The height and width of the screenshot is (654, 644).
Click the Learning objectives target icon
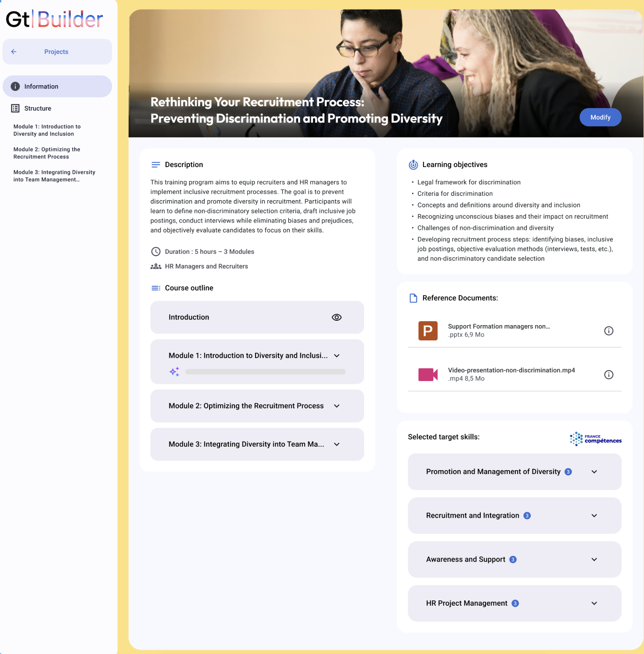tap(413, 165)
